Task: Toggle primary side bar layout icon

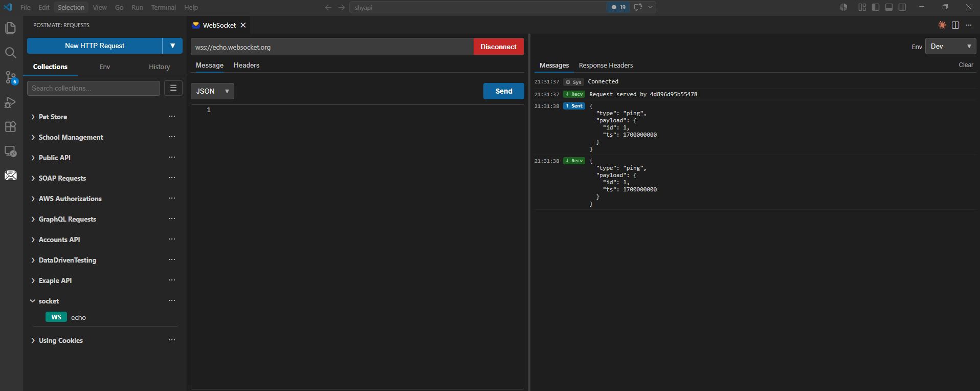Action: (x=876, y=7)
